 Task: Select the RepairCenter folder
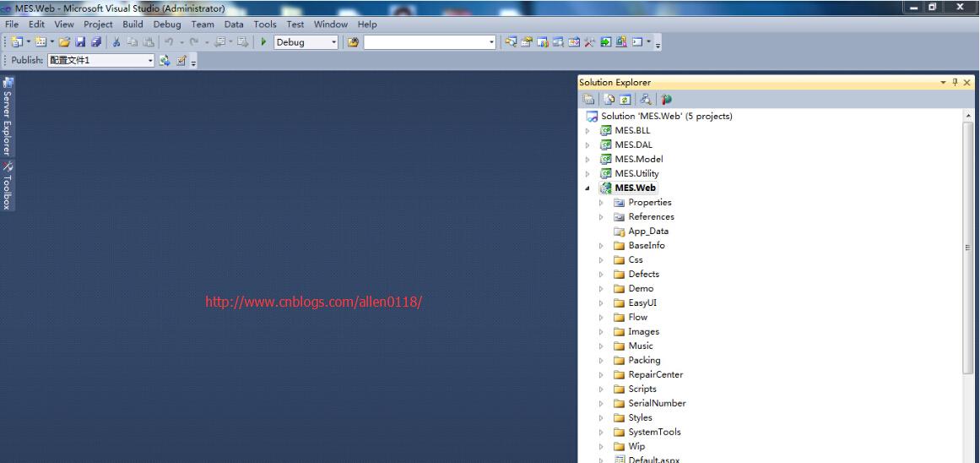pyautogui.click(x=656, y=375)
